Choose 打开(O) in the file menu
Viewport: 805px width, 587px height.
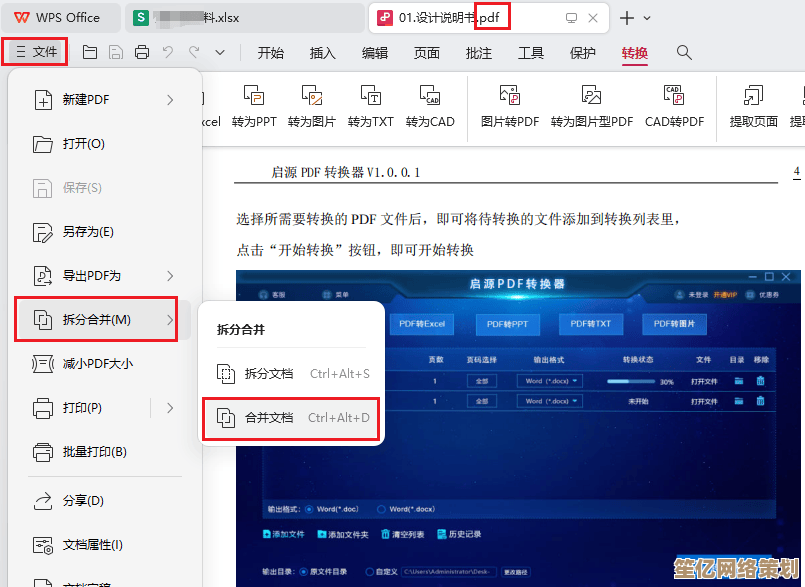point(103,144)
